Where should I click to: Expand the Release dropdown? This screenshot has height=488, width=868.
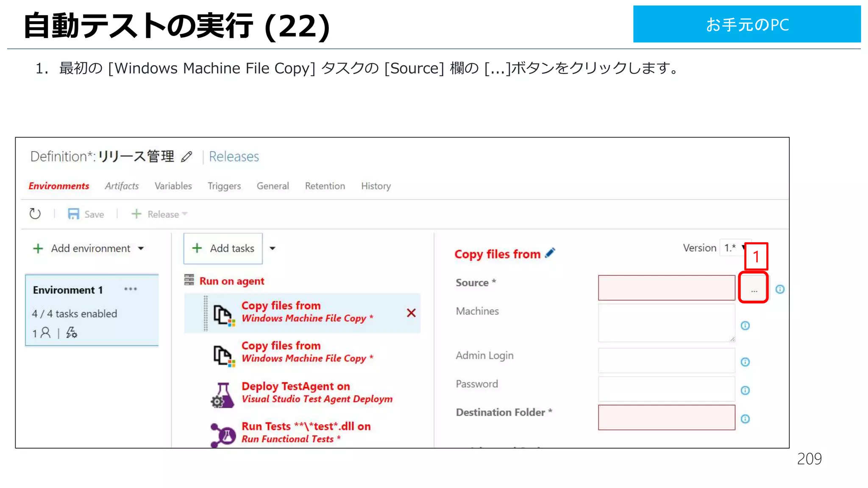[x=184, y=214]
